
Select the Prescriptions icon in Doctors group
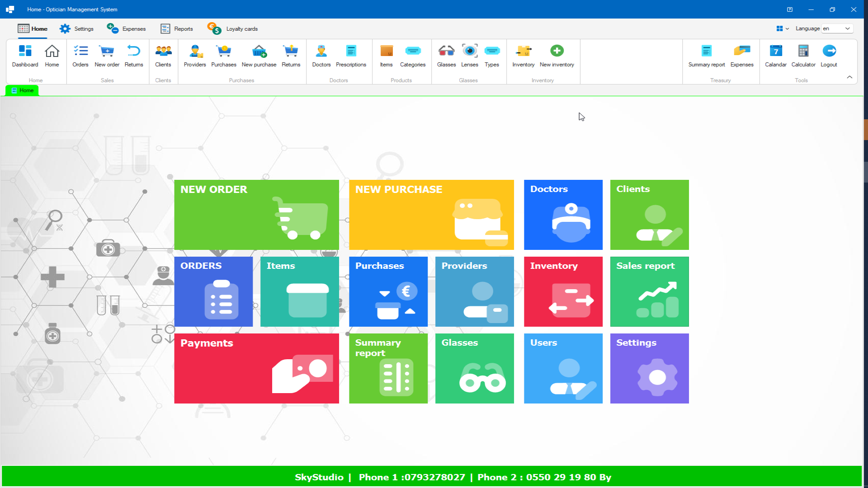351,56
